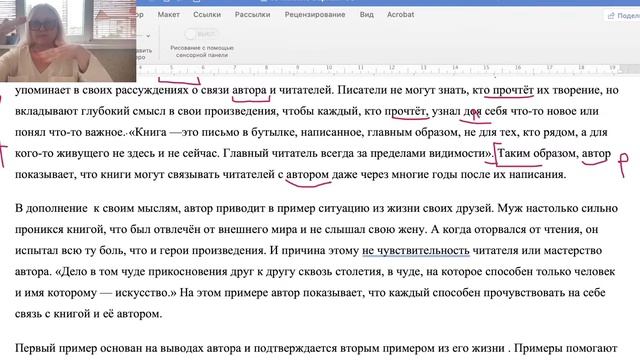Select the Вид ribbon tab

click(367, 14)
